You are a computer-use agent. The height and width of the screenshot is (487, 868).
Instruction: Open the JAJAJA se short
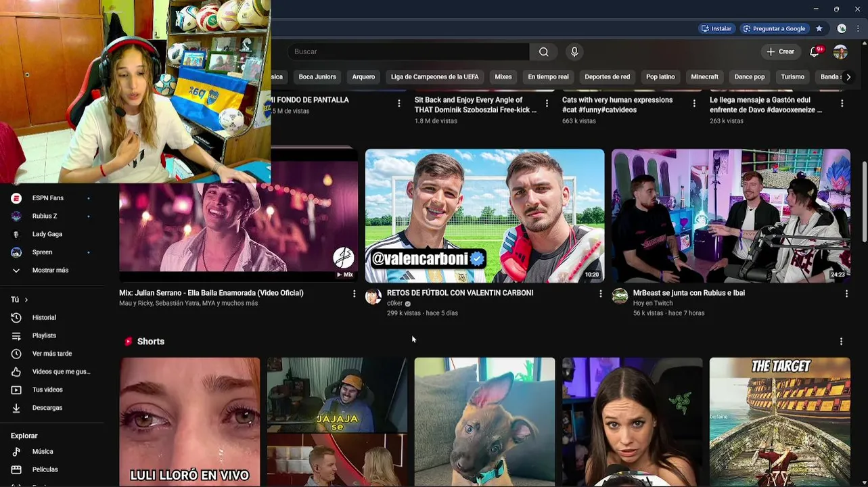click(337, 422)
